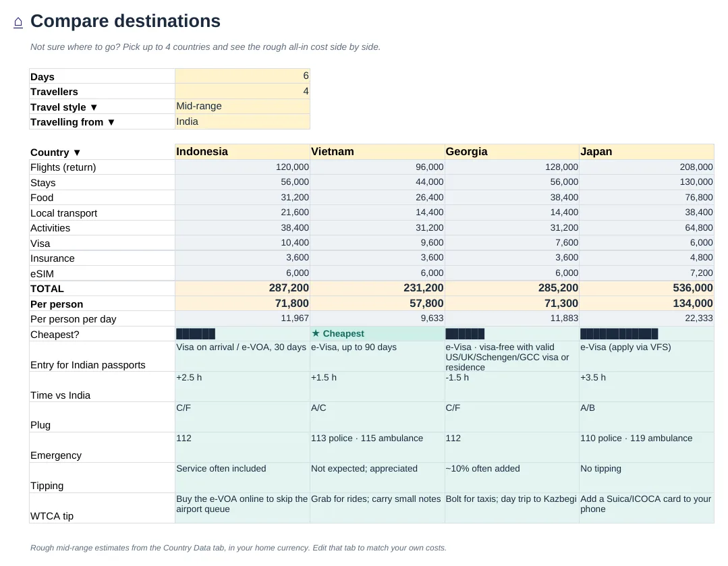Select Vietnam entry e-Visa up to 90 days
Viewport: 728px width, 566px height.
pyautogui.click(x=377, y=357)
